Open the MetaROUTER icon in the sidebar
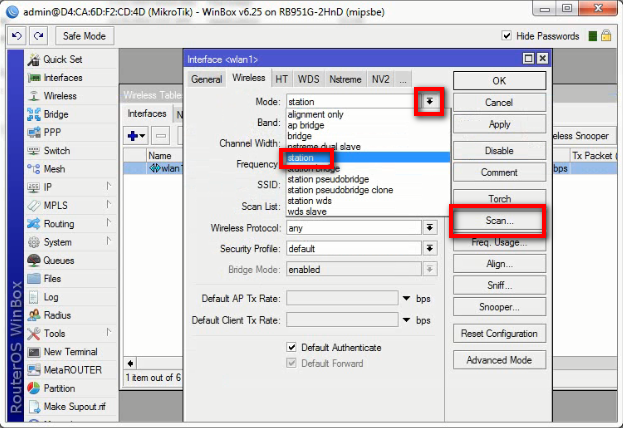 point(34,370)
